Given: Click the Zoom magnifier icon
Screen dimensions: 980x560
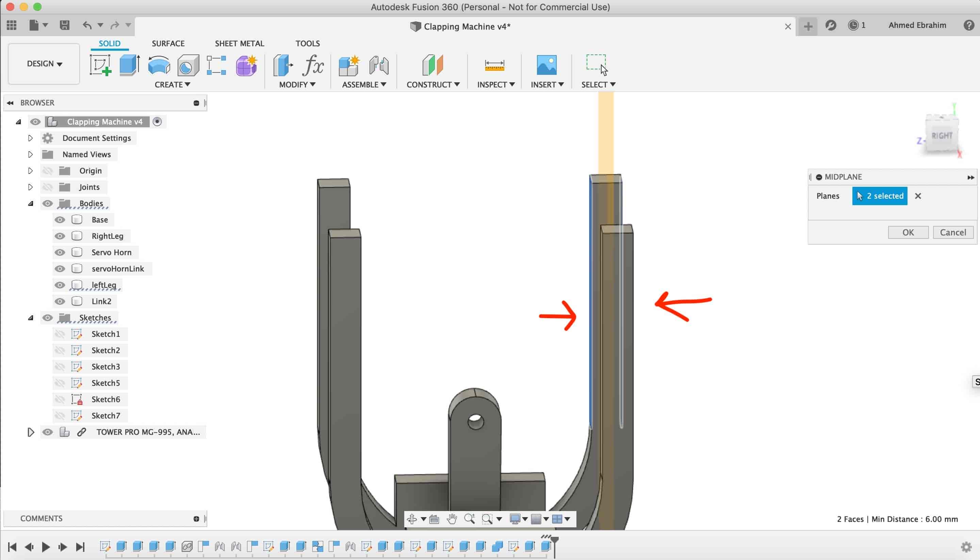Looking at the screenshot, I should point(469,519).
